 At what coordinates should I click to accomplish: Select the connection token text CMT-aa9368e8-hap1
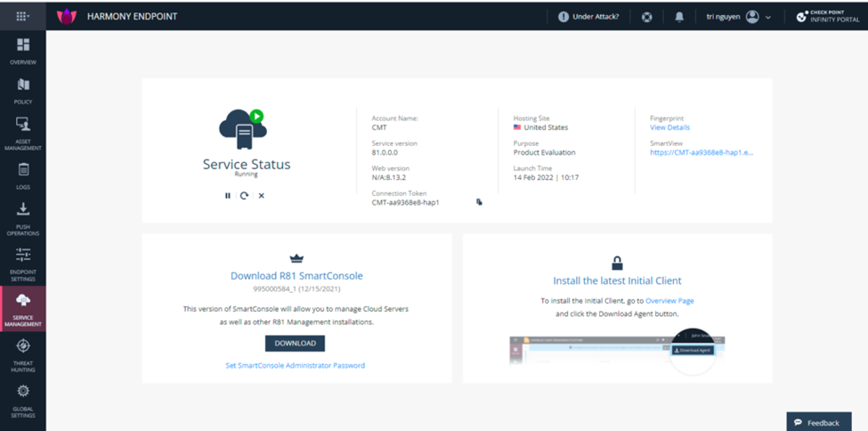click(x=405, y=202)
